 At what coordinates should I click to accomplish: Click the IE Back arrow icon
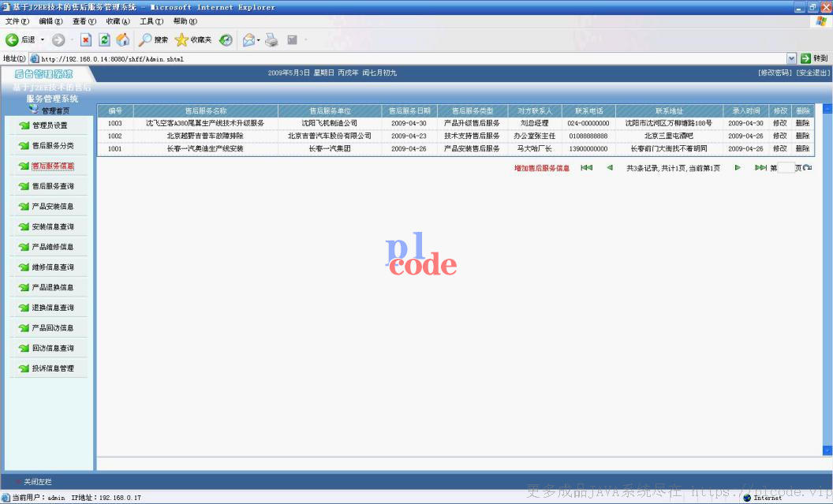pyautogui.click(x=12, y=40)
